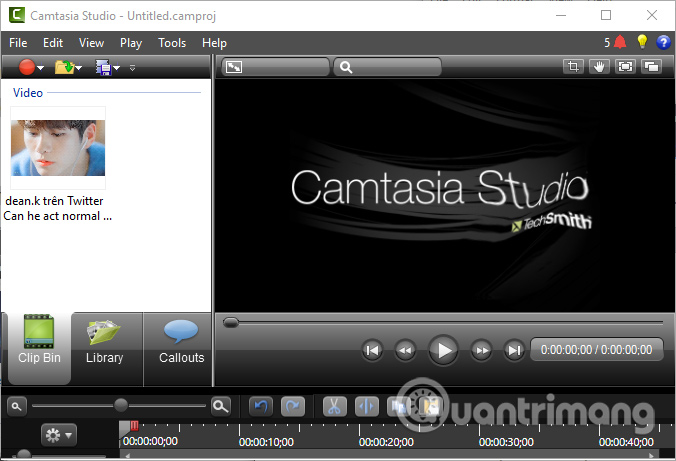
Task: Click the Produce and share icon
Action: coord(103,68)
